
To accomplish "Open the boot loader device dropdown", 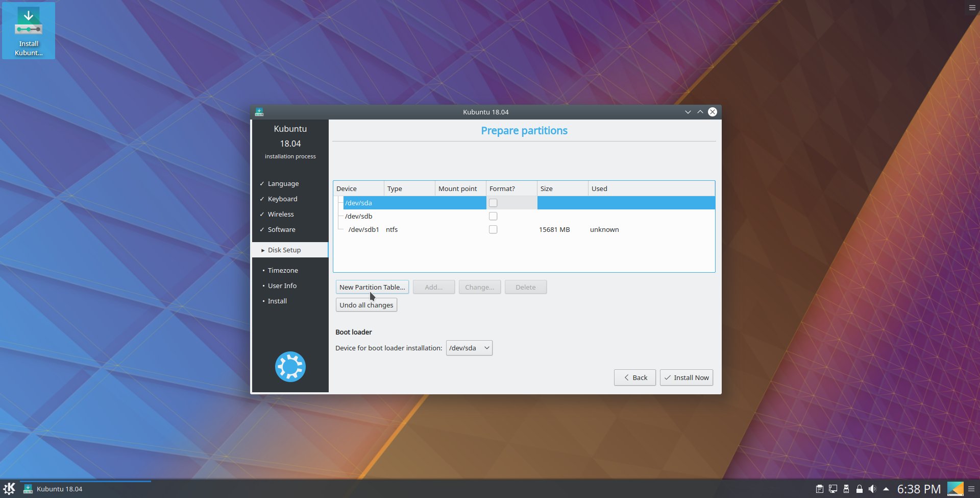I will tap(469, 348).
